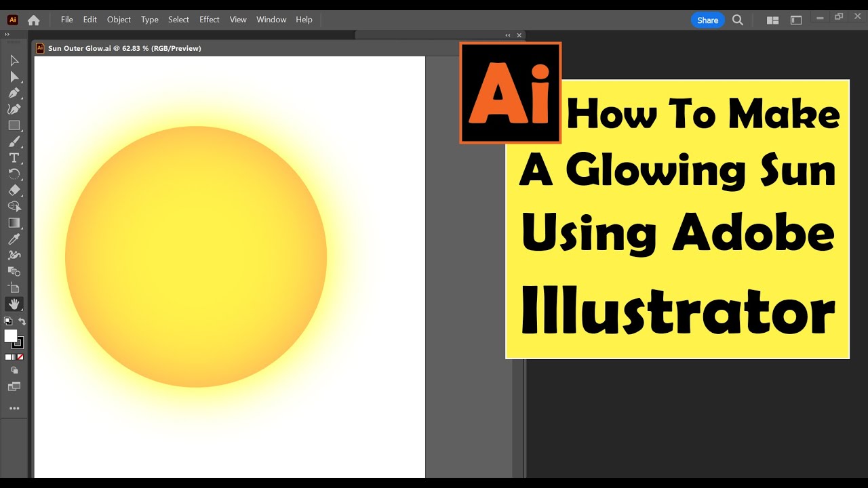The width and height of the screenshot is (868, 488).
Task: Click the blue Share button
Action: 707,20
